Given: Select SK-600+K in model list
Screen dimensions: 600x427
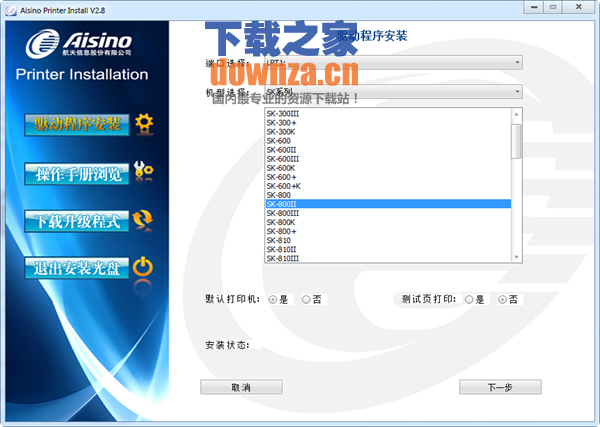Looking at the screenshot, I should point(388,186).
